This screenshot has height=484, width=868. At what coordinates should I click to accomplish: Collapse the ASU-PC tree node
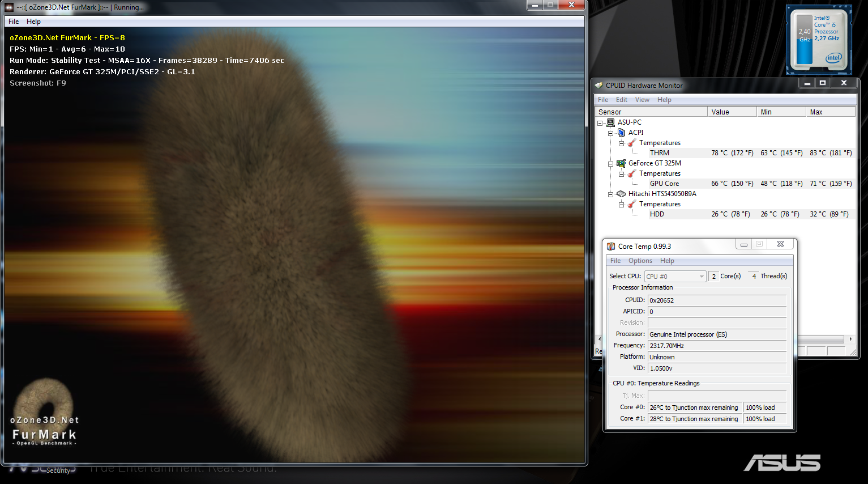600,123
